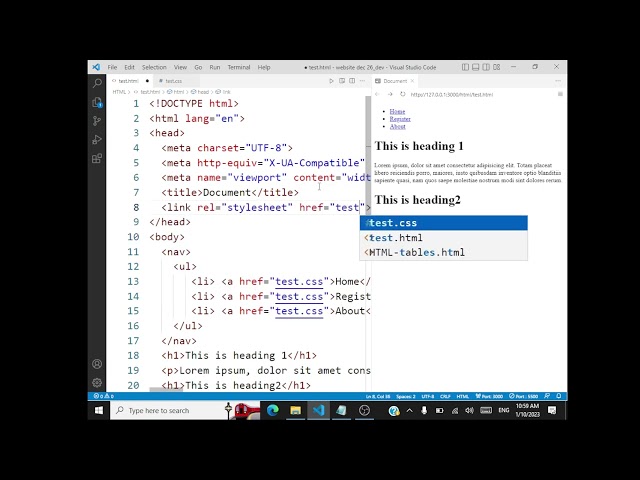Image resolution: width=640 pixels, height=480 pixels.
Task: Open the Windows Start menu
Action: point(99,410)
